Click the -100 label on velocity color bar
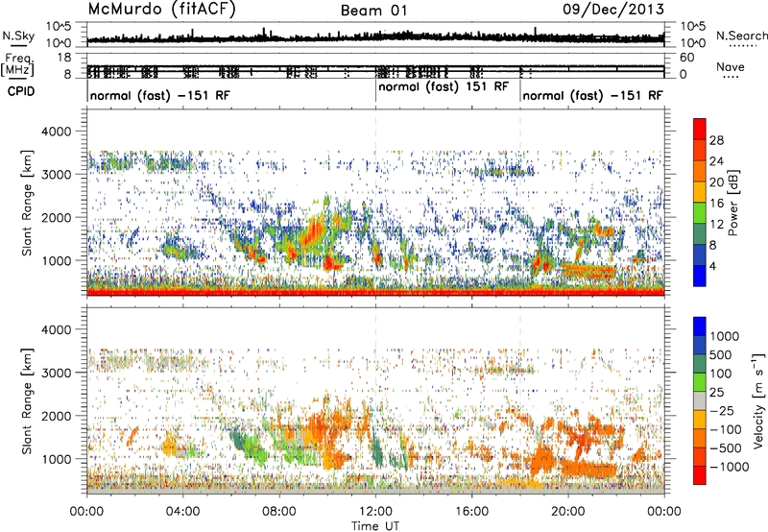The height and width of the screenshot is (532, 768). pos(726,429)
